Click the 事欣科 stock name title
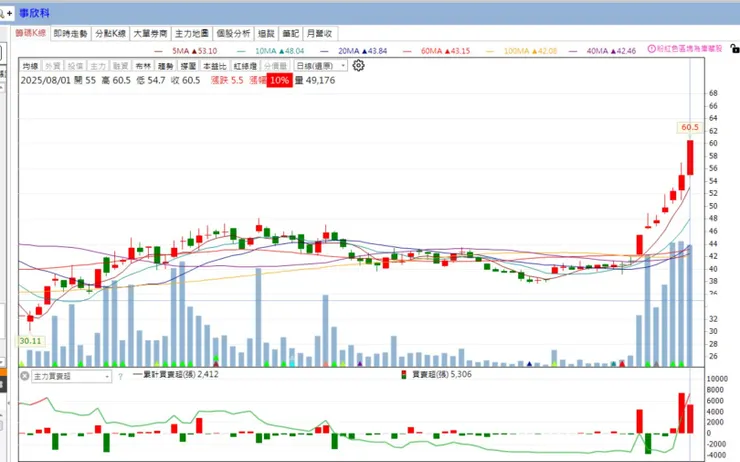This screenshot has height=462, width=740. (34, 13)
